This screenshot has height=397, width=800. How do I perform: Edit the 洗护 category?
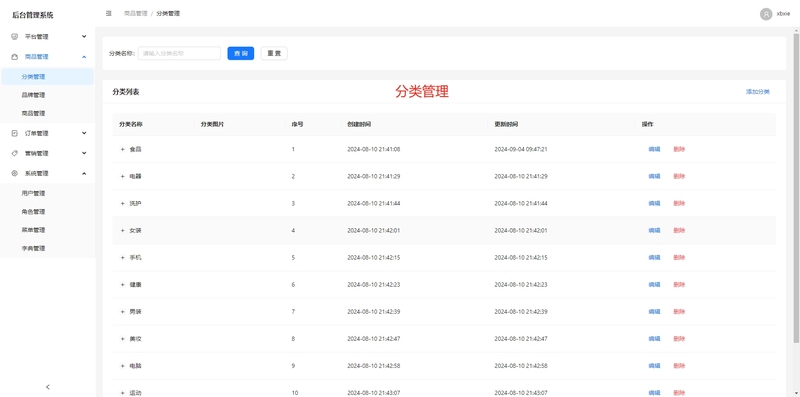(654, 204)
